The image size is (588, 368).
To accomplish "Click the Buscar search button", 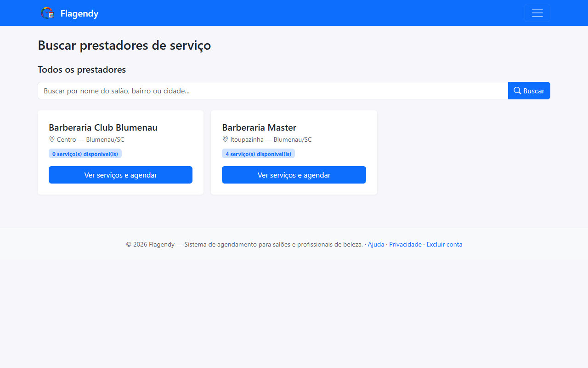I will point(529,91).
